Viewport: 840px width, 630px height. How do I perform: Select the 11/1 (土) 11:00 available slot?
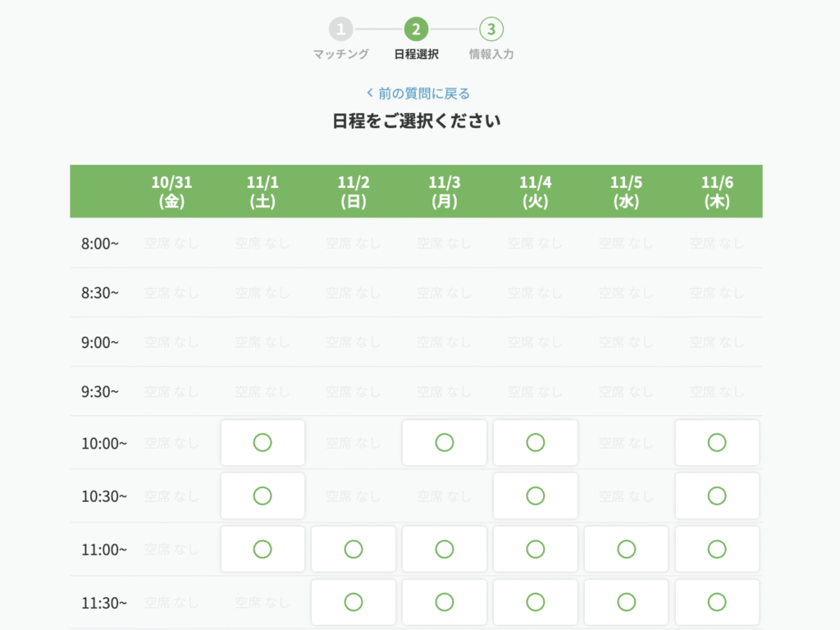coord(262,549)
